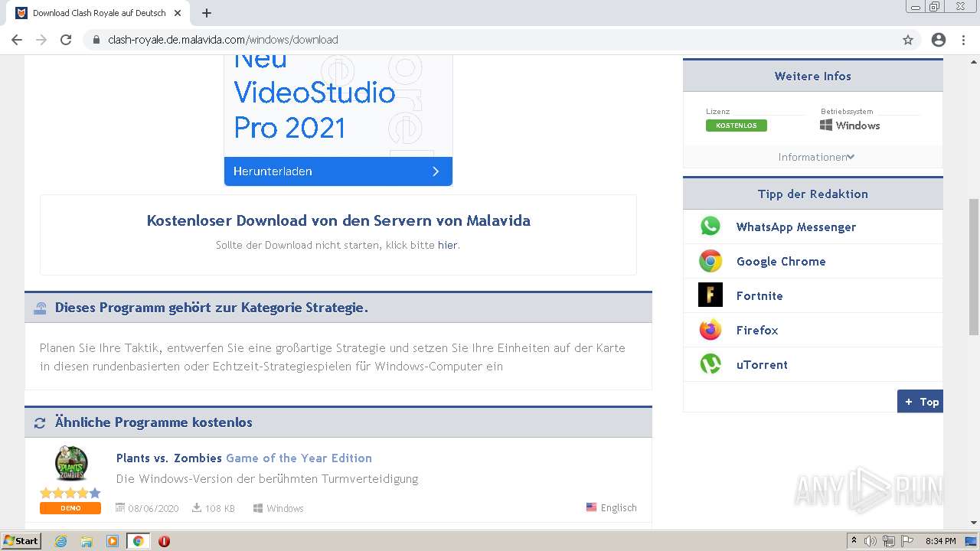
Task: Click the uTorrent icon
Action: pos(710,364)
